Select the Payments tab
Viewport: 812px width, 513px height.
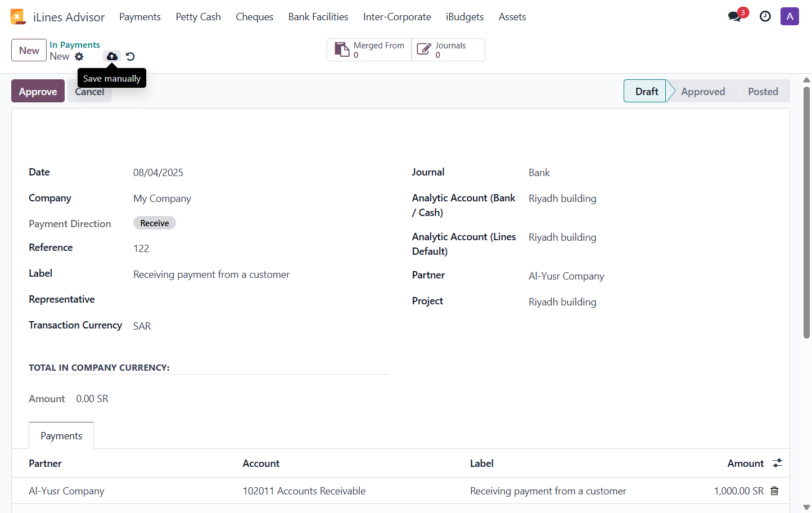[61, 435]
